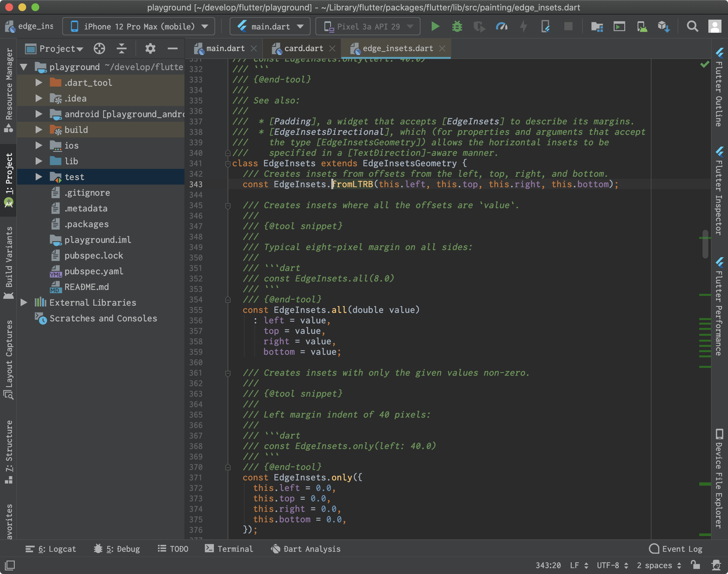Open the Terminal panel at the bottom

[235, 548]
